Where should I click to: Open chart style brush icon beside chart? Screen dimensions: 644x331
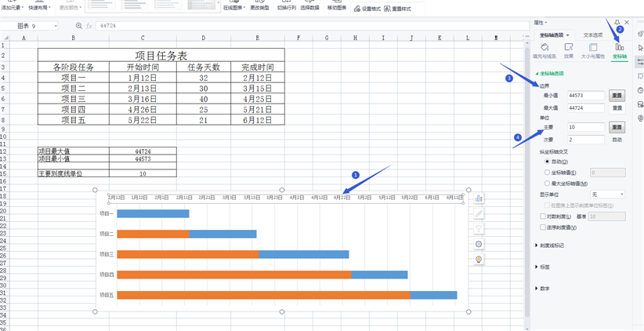(x=479, y=213)
